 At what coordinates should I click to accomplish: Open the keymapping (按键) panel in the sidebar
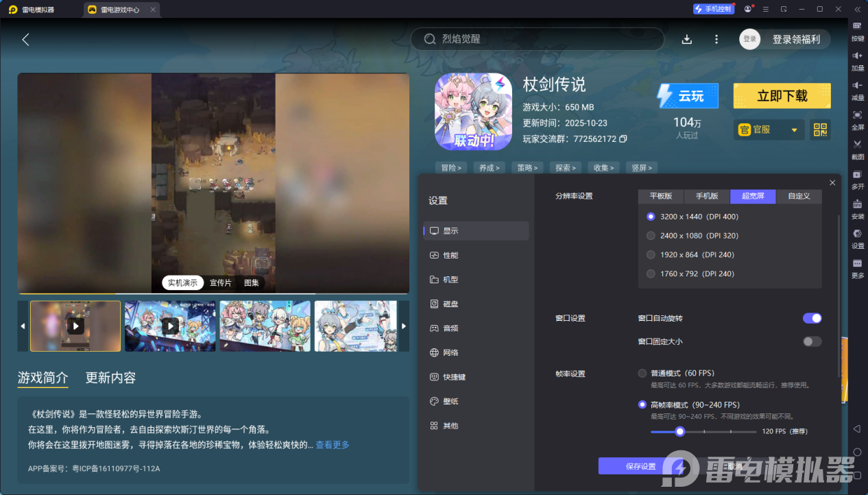857,32
